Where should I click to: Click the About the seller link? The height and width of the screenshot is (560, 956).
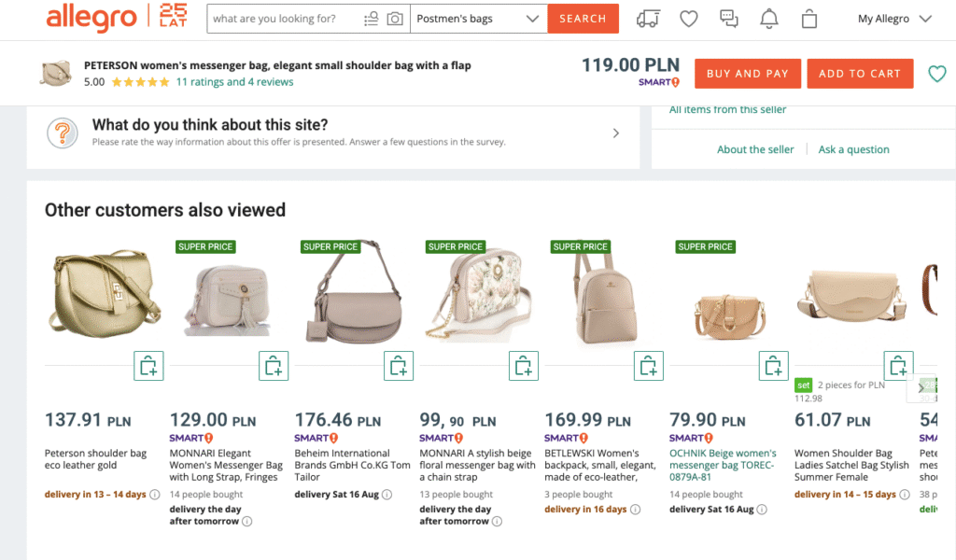pos(755,149)
